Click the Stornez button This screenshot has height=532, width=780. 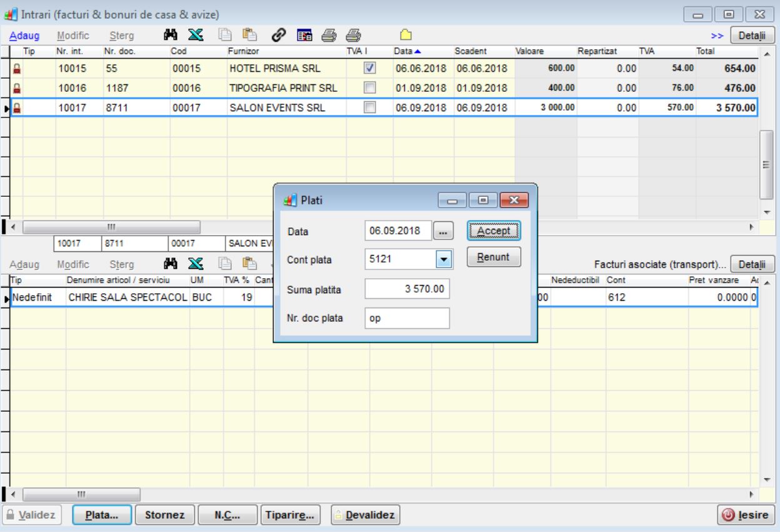164,516
